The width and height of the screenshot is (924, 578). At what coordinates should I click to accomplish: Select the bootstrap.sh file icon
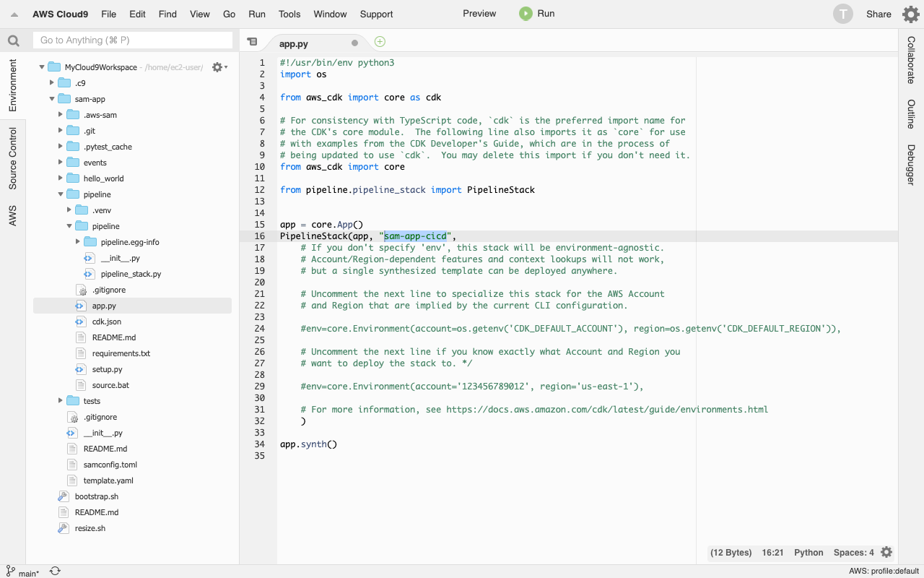point(64,496)
